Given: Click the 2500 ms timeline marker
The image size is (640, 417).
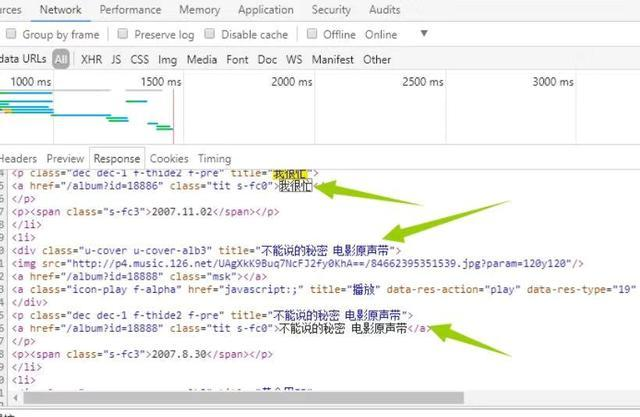Looking at the screenshot, I should click(x=423, y=82).
